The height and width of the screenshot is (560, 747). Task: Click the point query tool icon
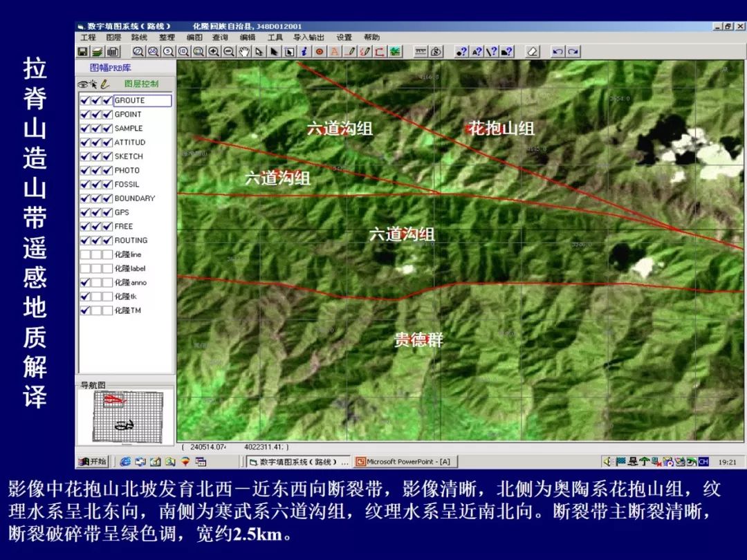[461, 51]
